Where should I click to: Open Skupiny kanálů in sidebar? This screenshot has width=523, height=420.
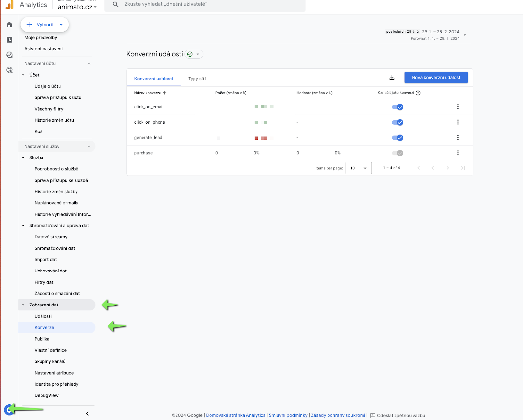pos(50,361)
